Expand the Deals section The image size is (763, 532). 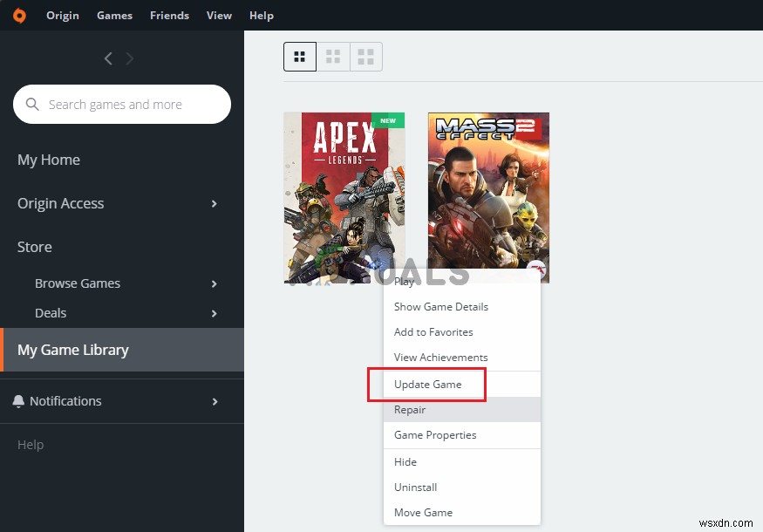coord(214,313)
